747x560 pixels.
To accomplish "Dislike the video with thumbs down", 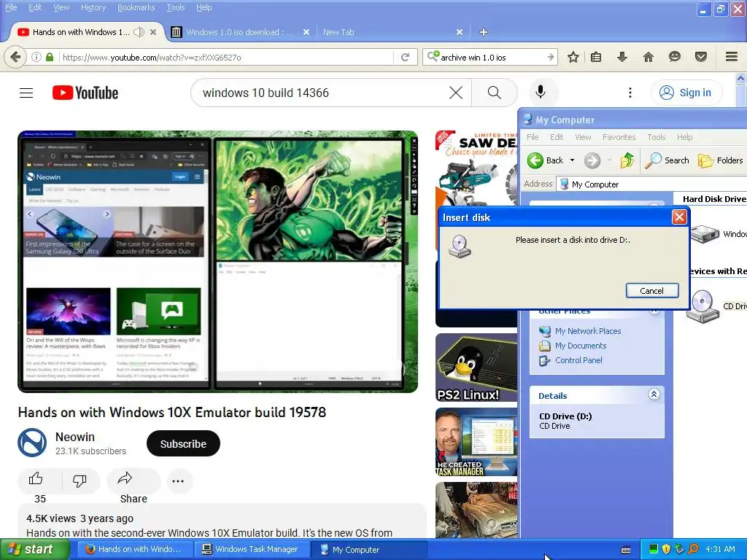I will 80,480.
